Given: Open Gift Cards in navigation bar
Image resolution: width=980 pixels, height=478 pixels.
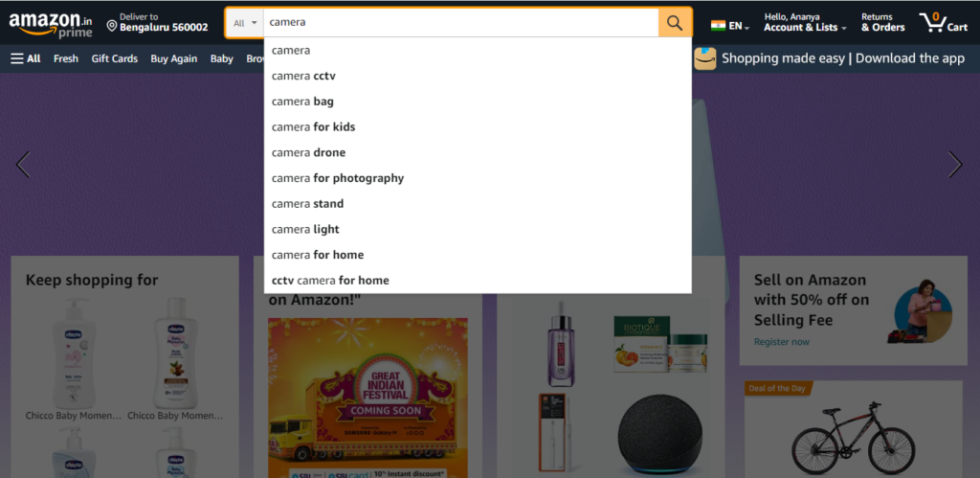Looking at the screenshot, I should click(x=115, y=58).
